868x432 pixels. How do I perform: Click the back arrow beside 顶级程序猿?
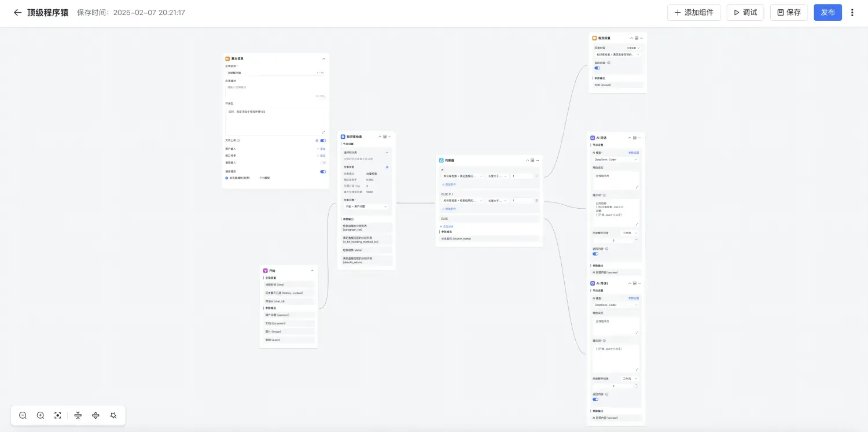(17, 12)
